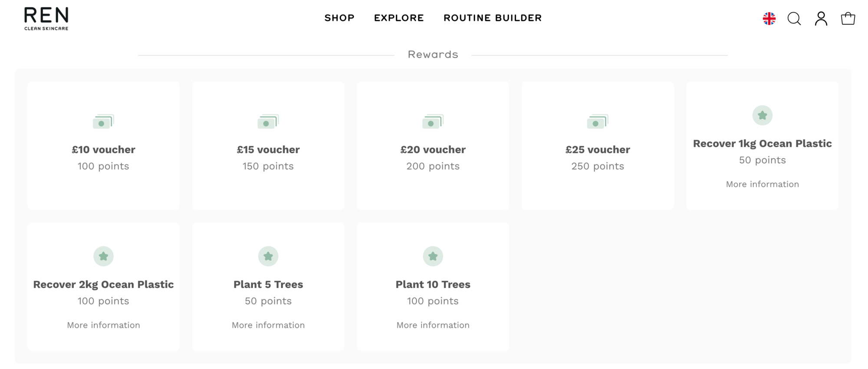Open the shopping bag icon
The image size is (868, 369).
848,18
